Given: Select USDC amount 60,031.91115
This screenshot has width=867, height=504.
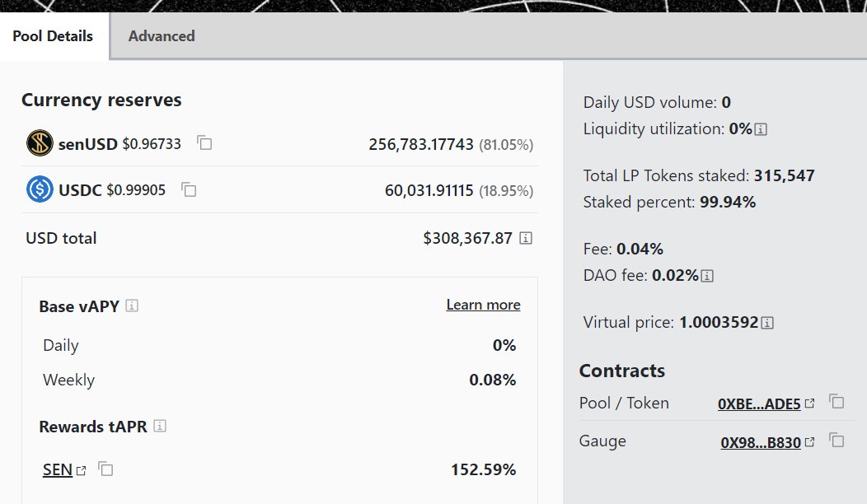Looking at the screenshot, I should (x=429, y=191).
